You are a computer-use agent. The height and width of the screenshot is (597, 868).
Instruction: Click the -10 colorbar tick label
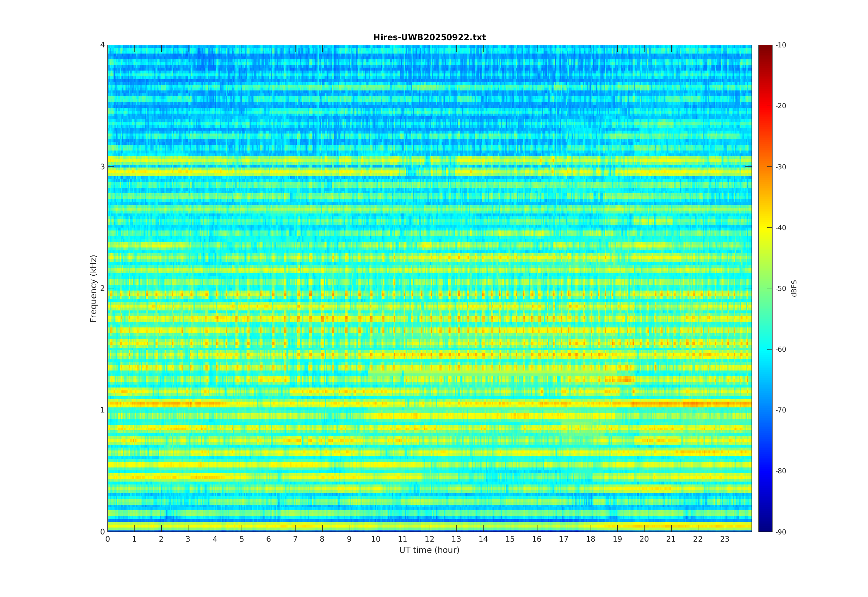click(x=780, y=45)
